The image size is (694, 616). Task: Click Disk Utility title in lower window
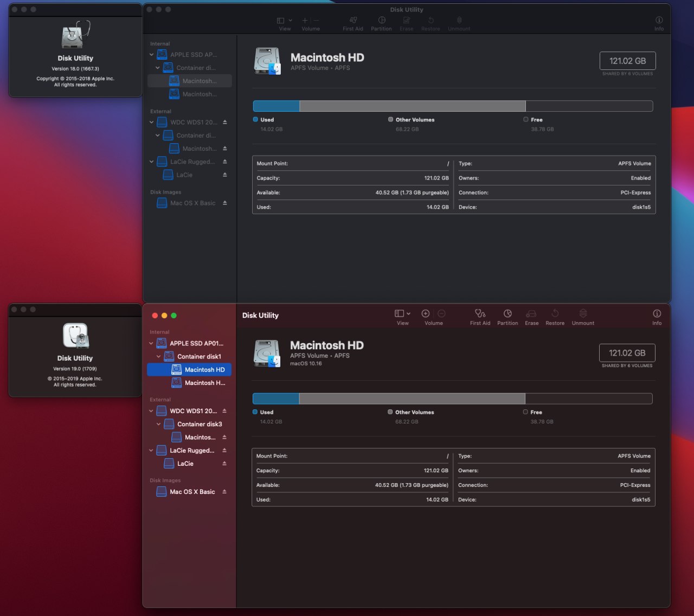tap(260, 315)
